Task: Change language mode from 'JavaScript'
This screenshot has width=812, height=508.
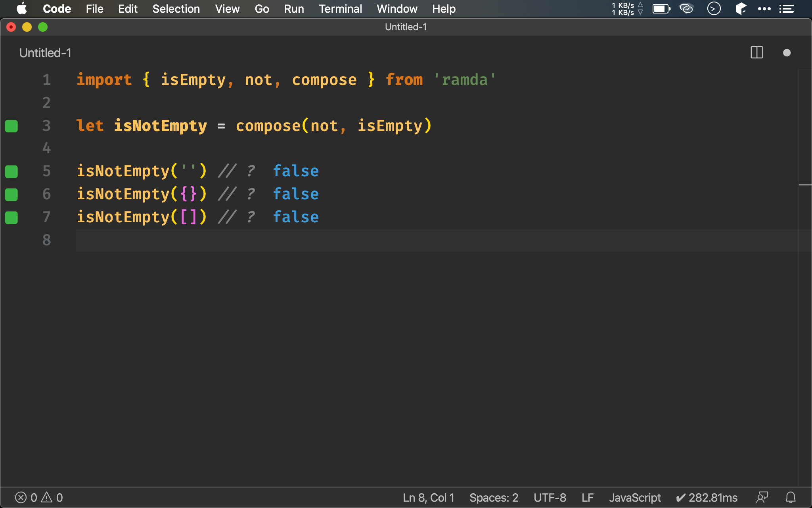Action: pyautogui.click(x=635, y=498)
